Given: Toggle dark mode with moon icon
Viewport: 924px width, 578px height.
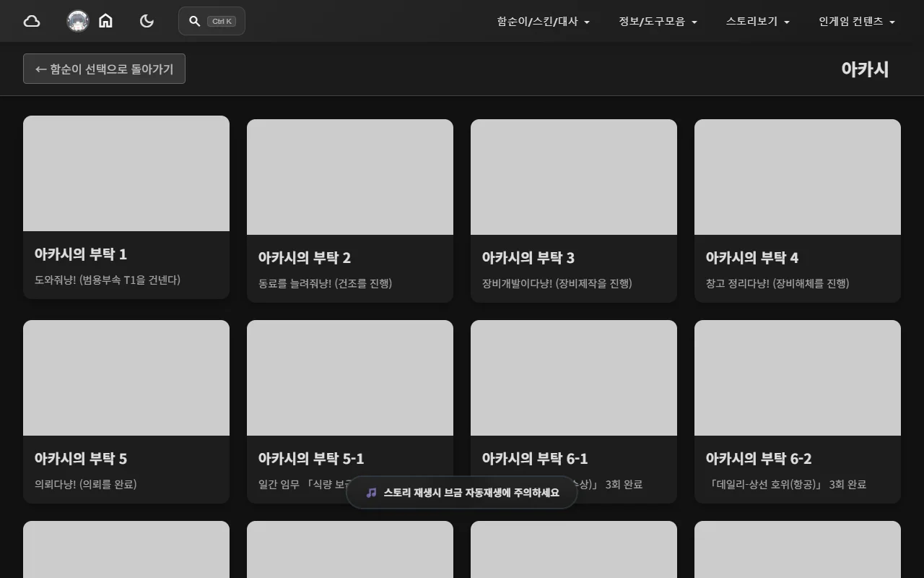Looking at the screenshot, I should click(x=147, y=21).
